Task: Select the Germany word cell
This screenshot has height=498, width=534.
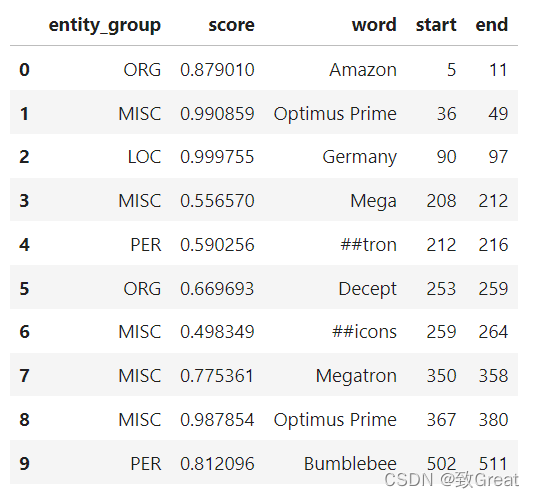Action: click(x=360, y=157)
